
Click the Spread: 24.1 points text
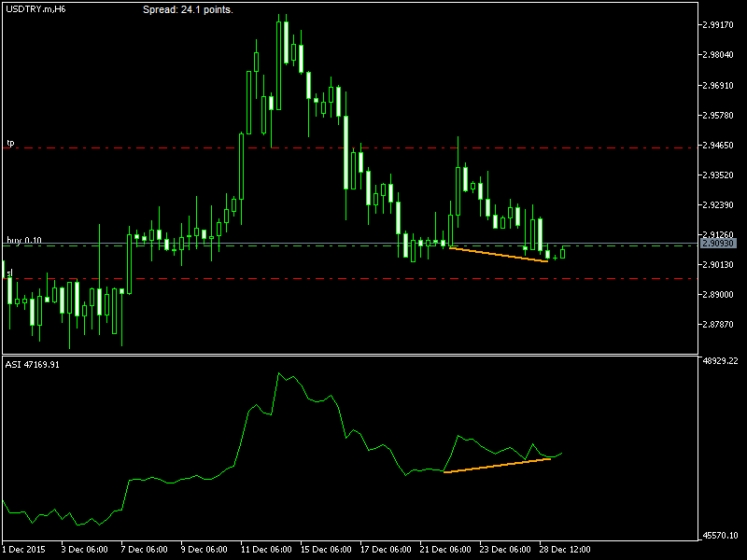188,9
